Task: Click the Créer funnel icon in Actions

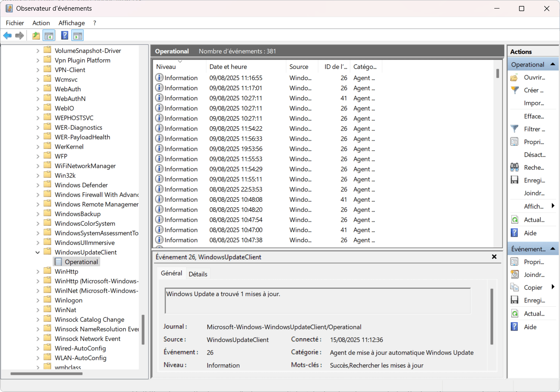Action: [x=515, y=90]
